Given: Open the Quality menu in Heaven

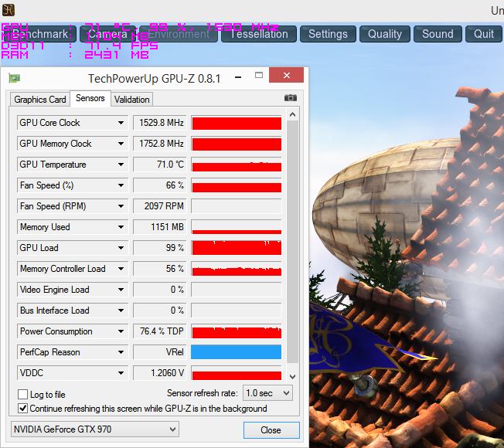Looking at the screenshot, I should (x=385, y=34).
